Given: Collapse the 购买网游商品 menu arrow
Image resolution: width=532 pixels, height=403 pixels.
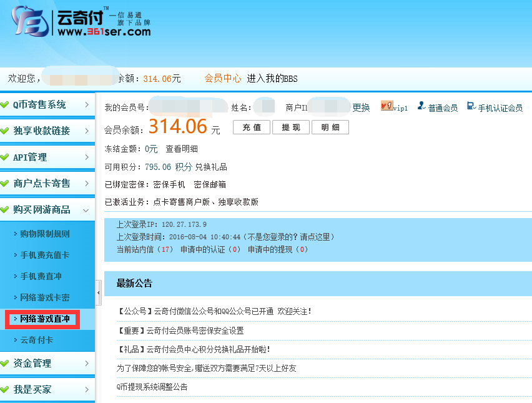Looking at the screenshot, I should click(x=86, y=211).
